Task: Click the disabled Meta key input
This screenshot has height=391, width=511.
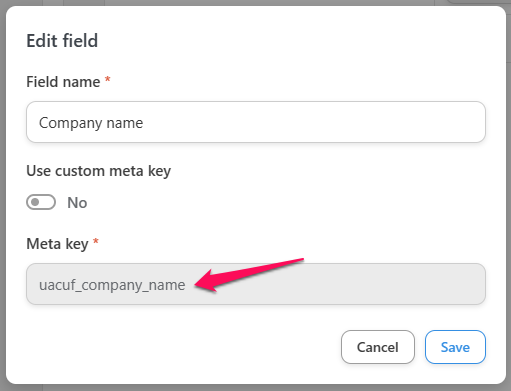Action: tap(256, 284)
